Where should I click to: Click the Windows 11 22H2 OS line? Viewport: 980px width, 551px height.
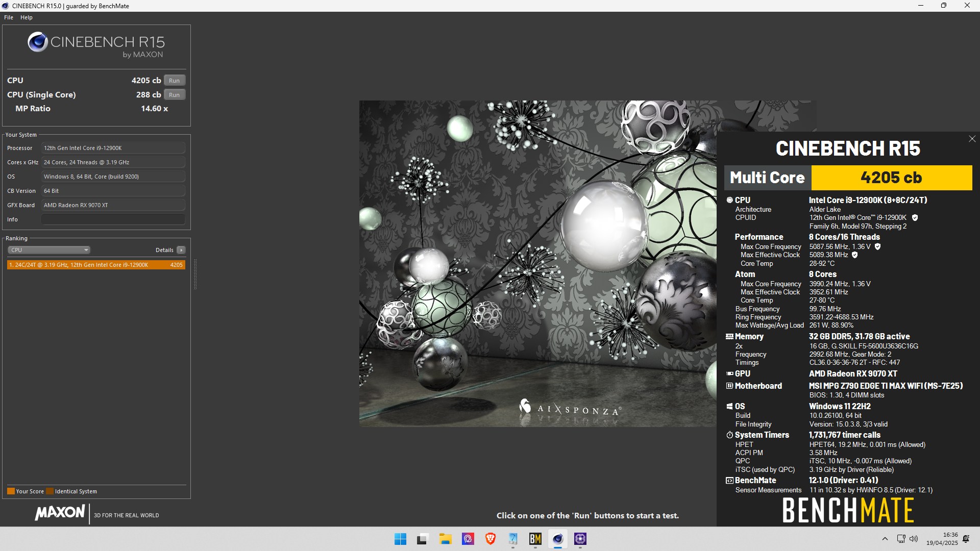(840, 407)
